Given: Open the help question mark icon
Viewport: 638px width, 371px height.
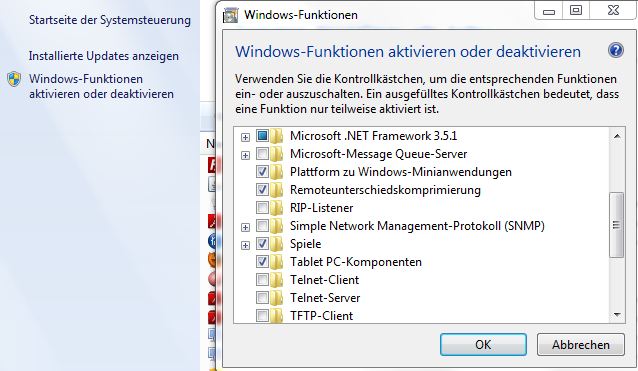Looking at the screenshot, I should tap(616, 51).
